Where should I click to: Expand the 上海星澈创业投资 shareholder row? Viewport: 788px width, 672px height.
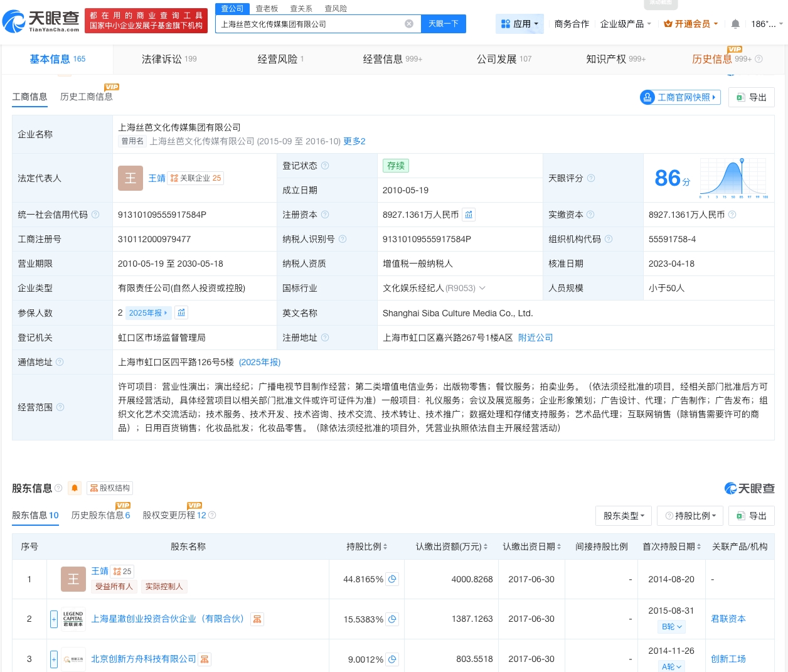coord(54,619)
